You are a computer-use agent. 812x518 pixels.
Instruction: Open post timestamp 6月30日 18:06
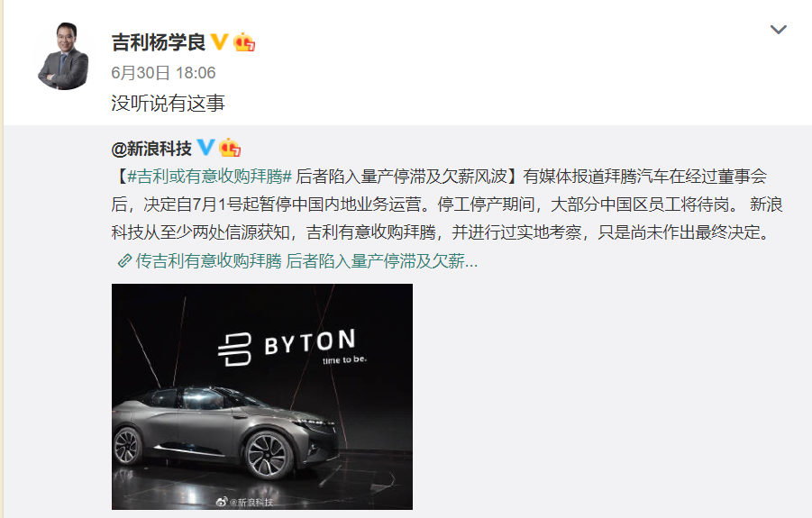click(163, 72)
